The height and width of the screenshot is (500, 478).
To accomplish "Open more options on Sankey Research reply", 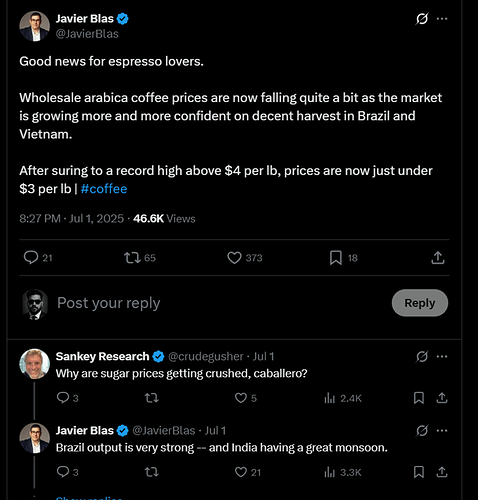I will pyautogui.click(x=442, y=357).
